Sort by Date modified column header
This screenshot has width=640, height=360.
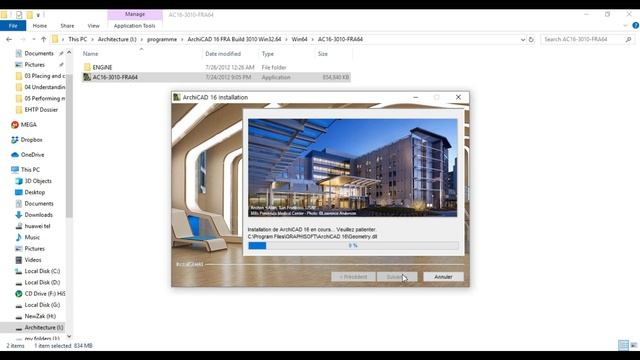point(223,54)
